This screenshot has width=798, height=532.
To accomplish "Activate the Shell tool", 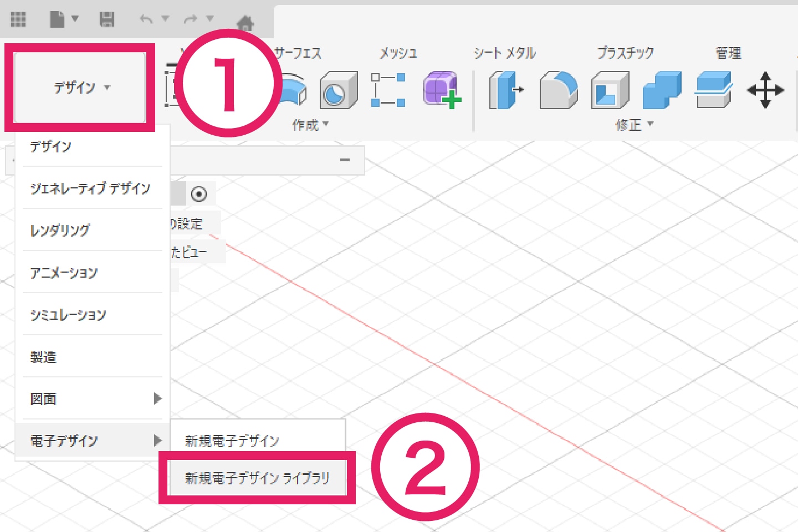I will coord(610,90).
